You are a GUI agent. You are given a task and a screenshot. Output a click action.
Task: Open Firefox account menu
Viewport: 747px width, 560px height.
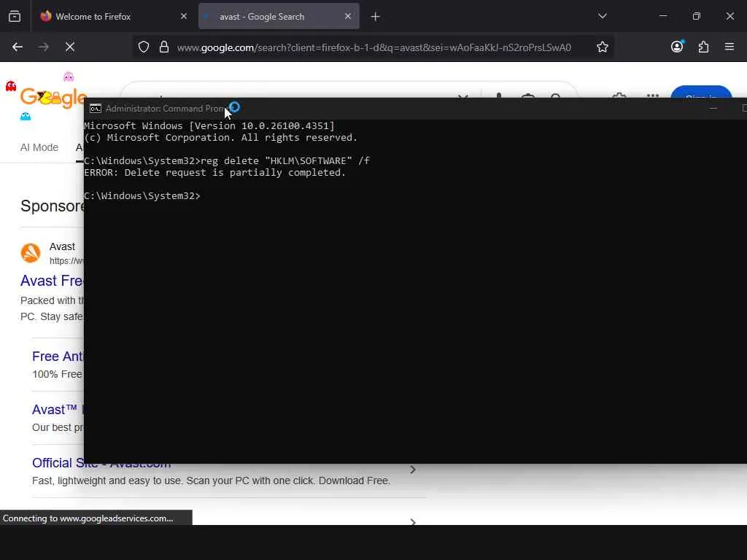677,47
